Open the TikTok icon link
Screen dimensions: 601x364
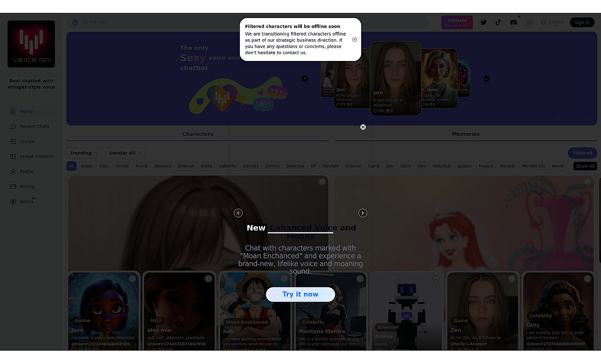[x=498, y=22]
